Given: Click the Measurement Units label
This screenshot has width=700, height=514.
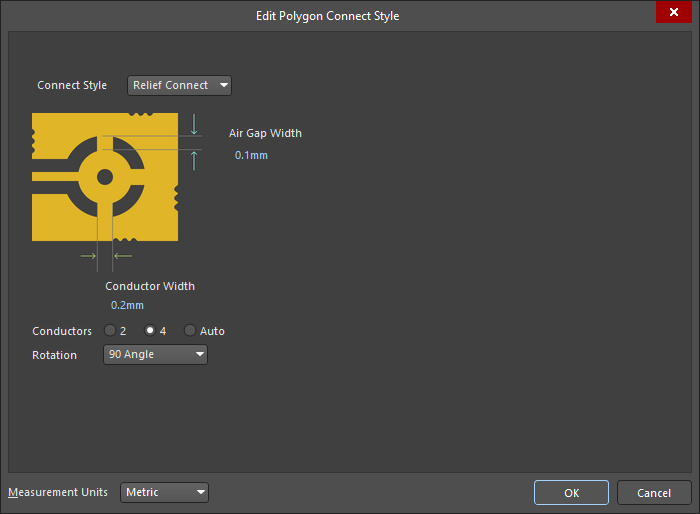Looking at the screenshot, I should tap(58, 492).
